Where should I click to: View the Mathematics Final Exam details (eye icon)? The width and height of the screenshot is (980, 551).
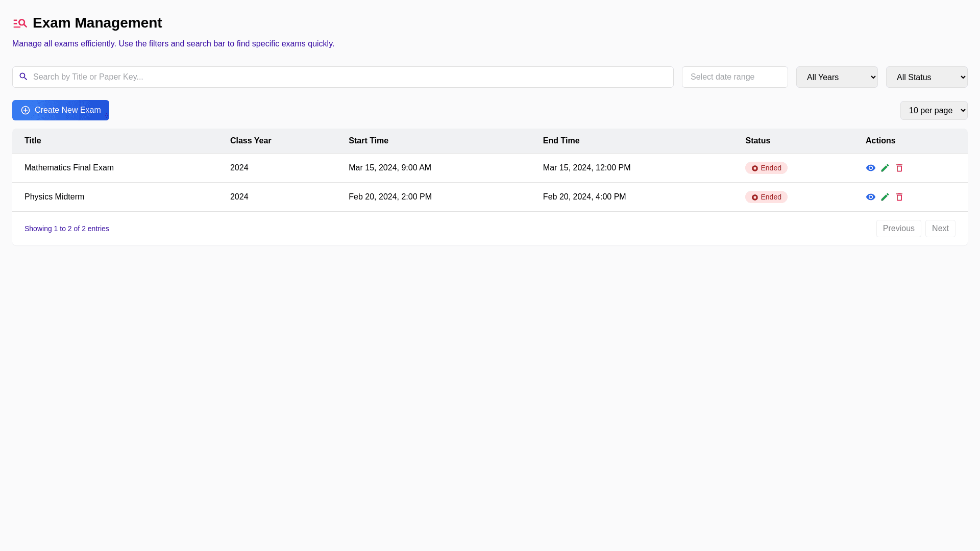click(x=870, y=168)
